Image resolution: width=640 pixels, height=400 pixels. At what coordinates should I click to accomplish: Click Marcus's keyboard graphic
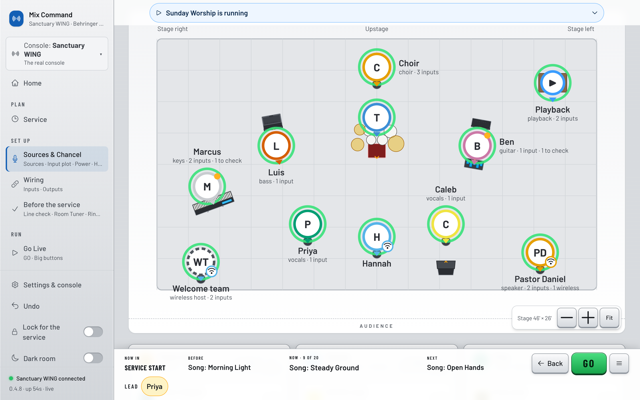point(213,203)
